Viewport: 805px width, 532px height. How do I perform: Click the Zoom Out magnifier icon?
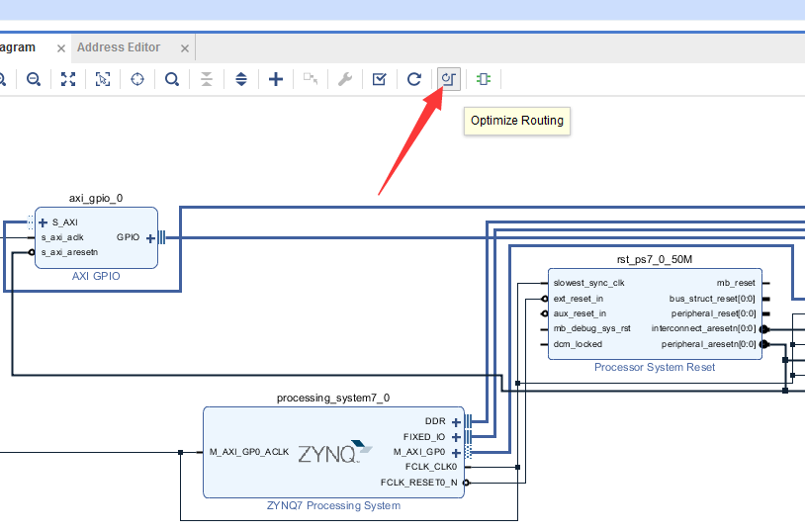point(34,79)
